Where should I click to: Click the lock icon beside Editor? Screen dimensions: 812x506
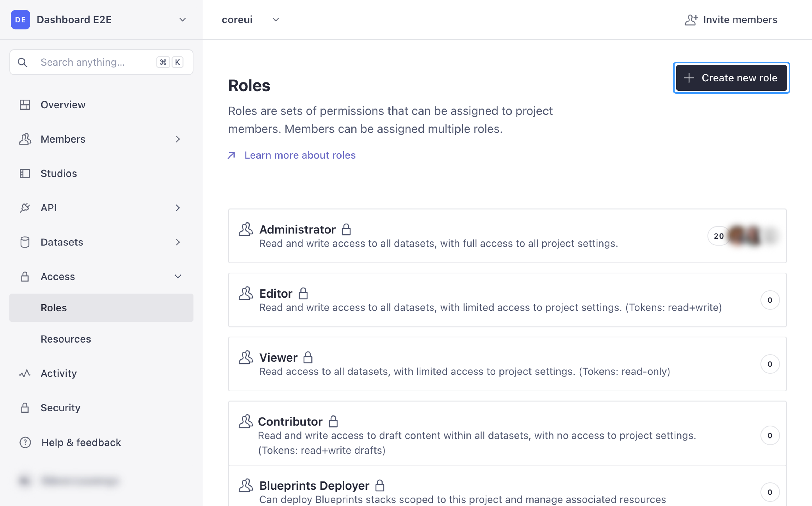303,293
